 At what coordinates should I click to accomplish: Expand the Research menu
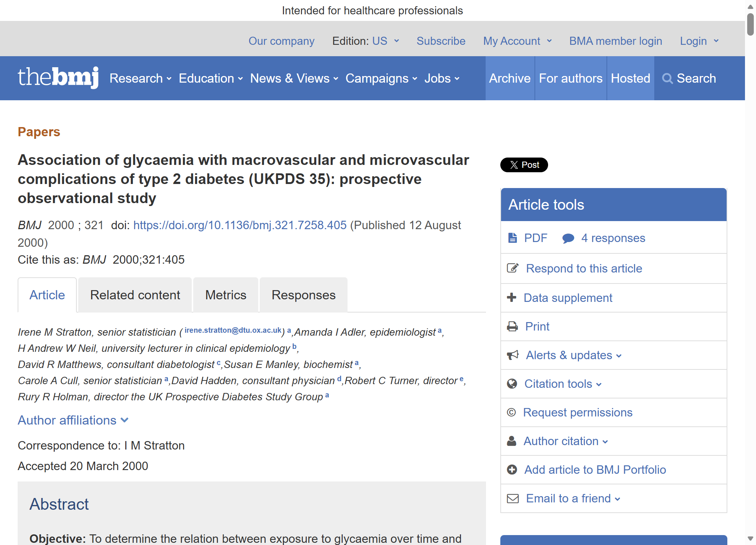click(x=140, y=78)
